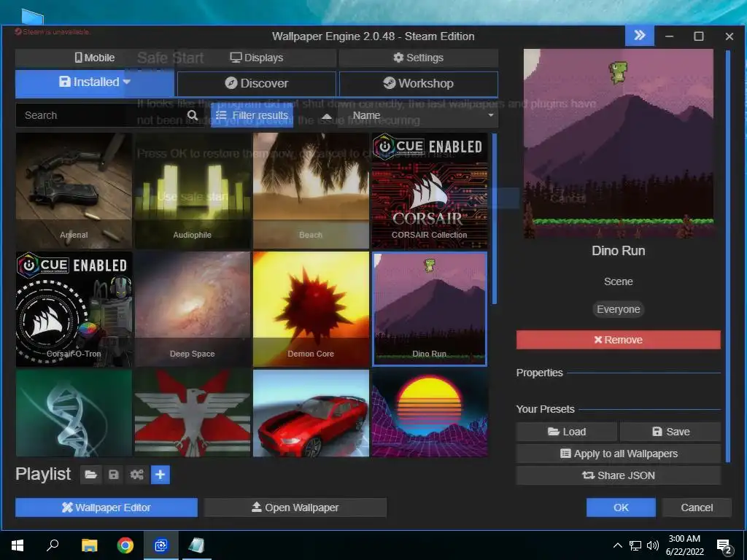This screenshot has height=560, width=747.
Task: Click the Everyone rating tag
Action: coord(619,309)
